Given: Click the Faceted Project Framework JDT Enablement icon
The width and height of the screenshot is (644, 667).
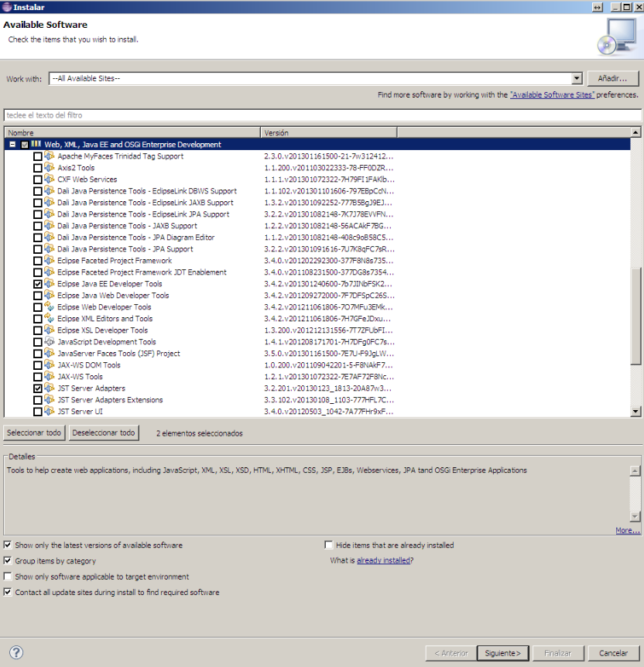Looking at the screenshot, I should click(x=50, y=272).
